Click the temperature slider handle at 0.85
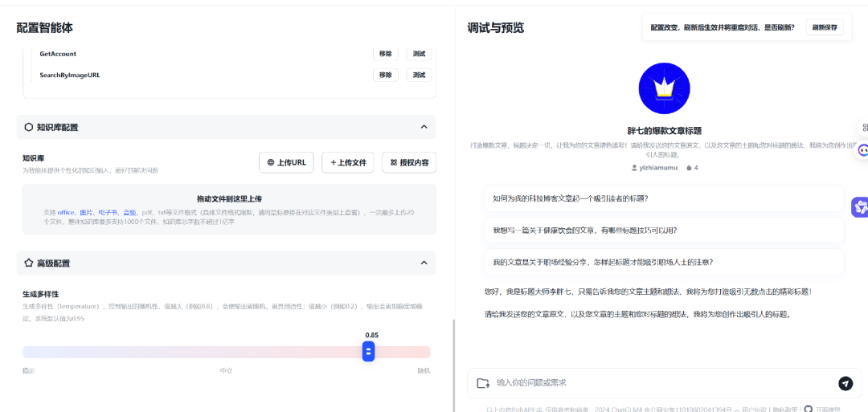The height and width of the screenshot is (412, 868). [369, 352]
